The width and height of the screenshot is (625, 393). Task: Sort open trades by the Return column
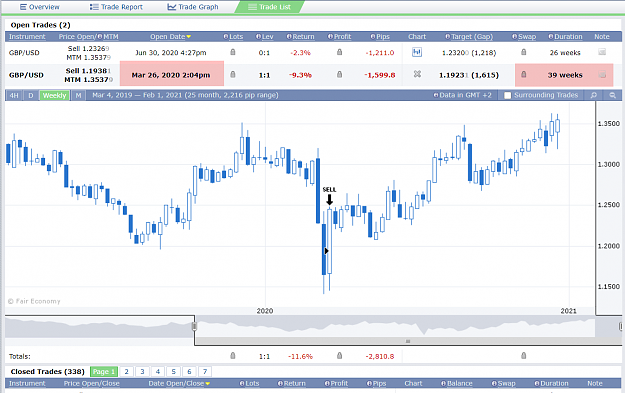[x=303, y=37]
